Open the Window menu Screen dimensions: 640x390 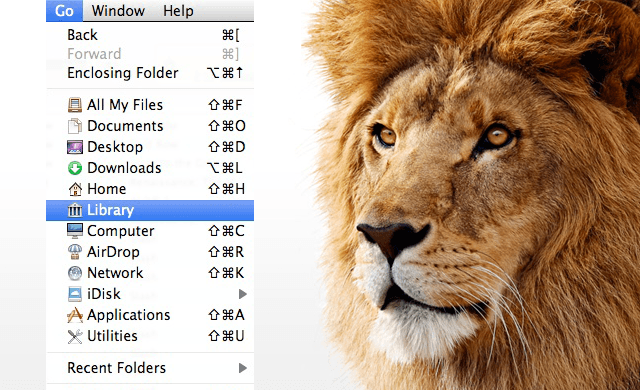point(118,11)
